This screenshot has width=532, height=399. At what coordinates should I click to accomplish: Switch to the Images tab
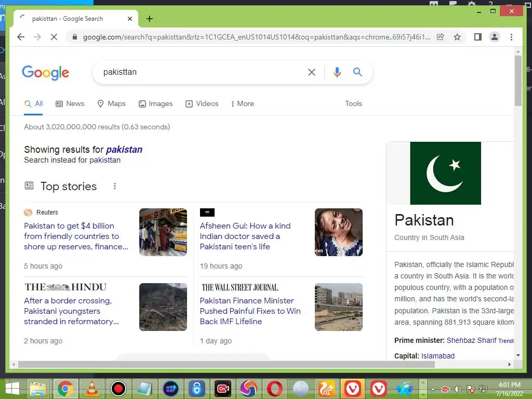[x=156, y=104]
